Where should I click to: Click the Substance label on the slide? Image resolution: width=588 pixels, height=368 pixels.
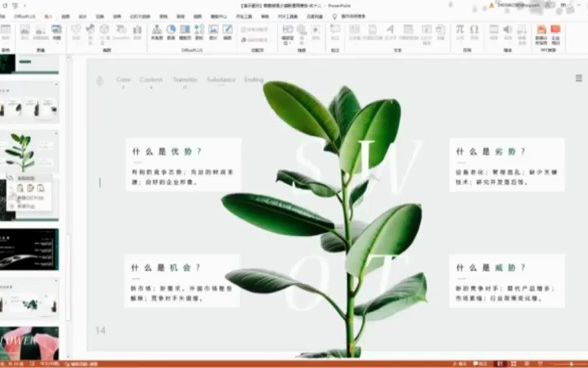pos(221,80)
